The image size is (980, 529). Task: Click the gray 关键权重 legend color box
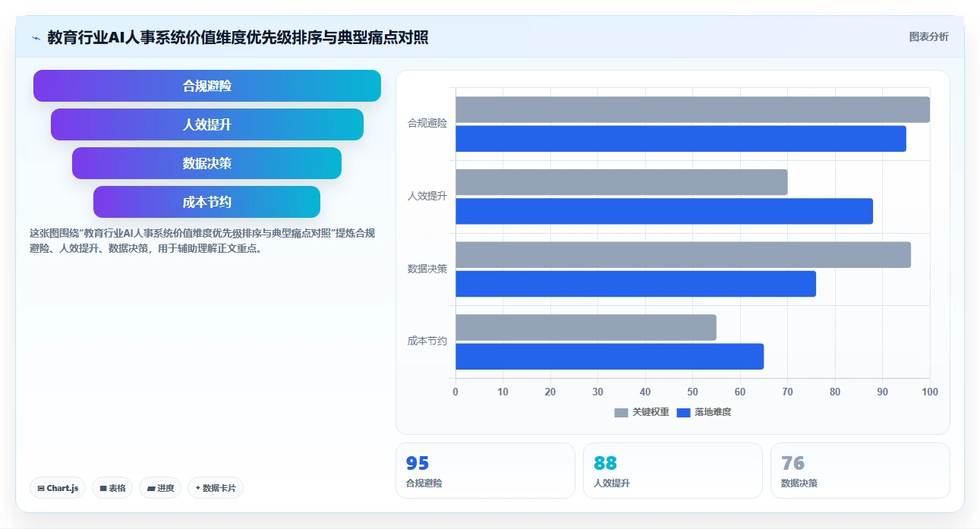pos(622,412)
